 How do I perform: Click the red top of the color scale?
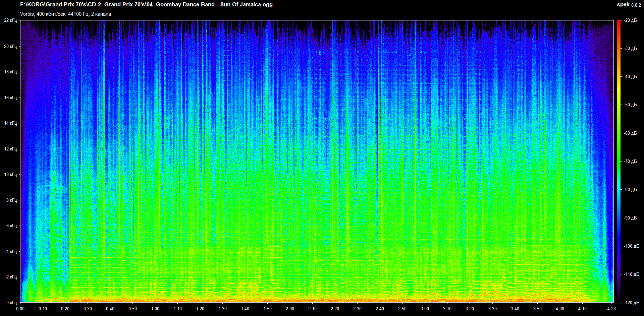pos(619,22)
